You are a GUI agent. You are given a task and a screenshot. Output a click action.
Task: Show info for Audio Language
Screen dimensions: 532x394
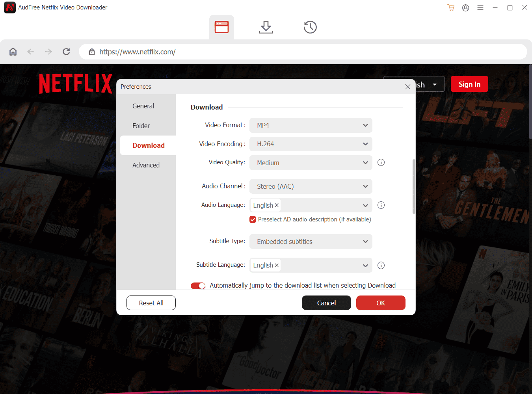(x=381, y=205)
